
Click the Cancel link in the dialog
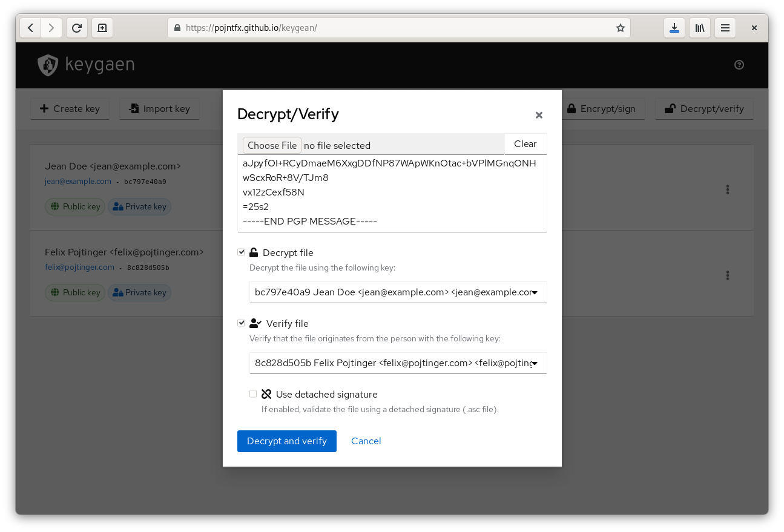366,441
